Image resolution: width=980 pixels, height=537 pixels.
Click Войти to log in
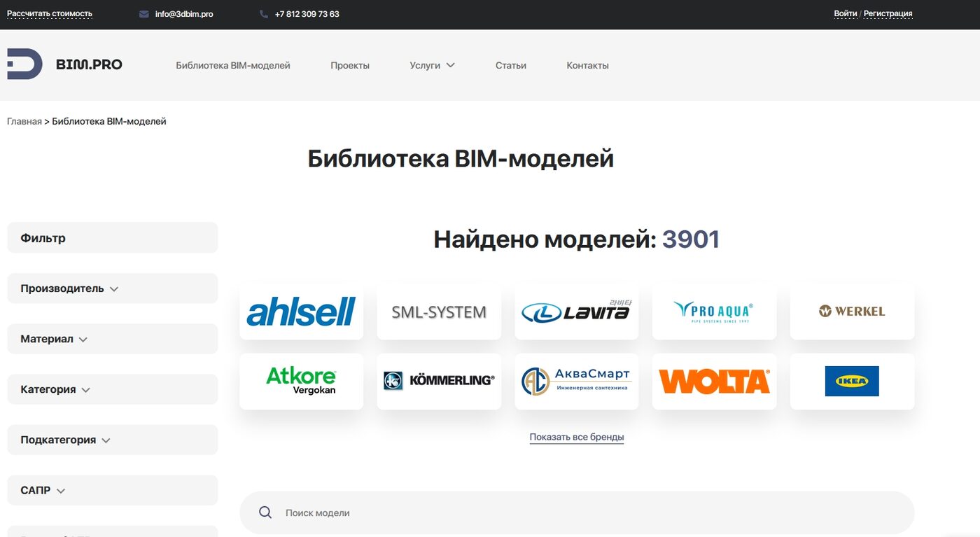pyautogui.click(x=846, y=14)
